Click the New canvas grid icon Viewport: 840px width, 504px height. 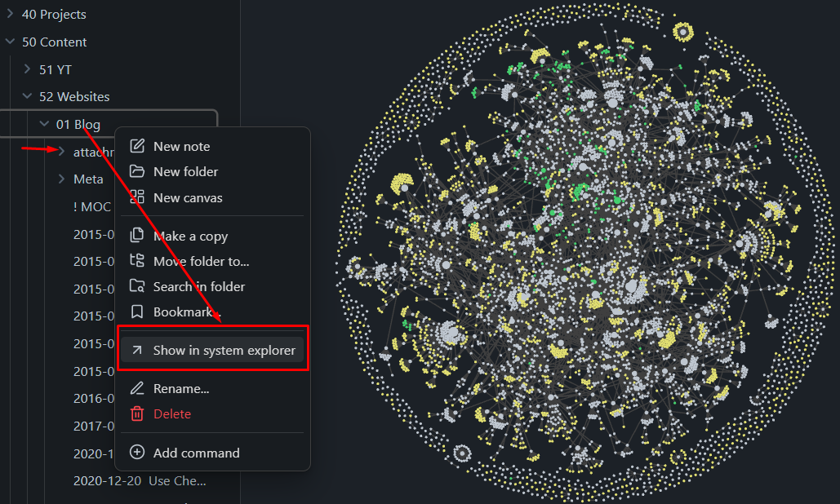coord(137,197)
